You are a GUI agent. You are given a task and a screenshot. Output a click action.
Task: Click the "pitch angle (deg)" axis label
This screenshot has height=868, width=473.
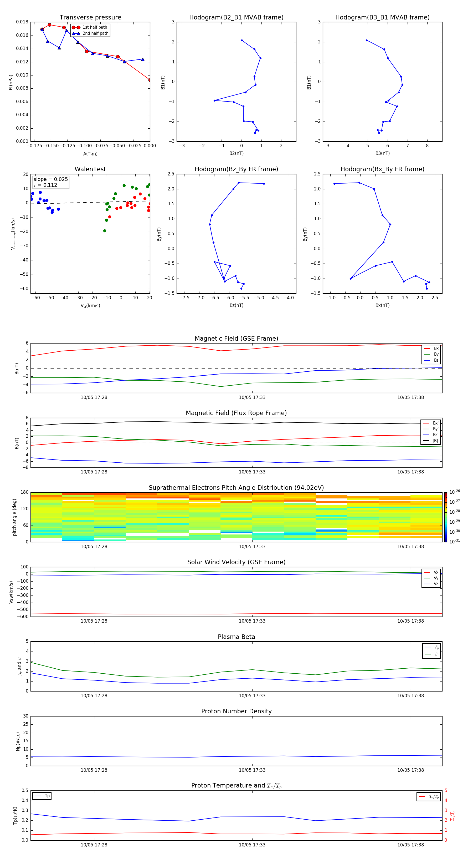click(14, 517)
